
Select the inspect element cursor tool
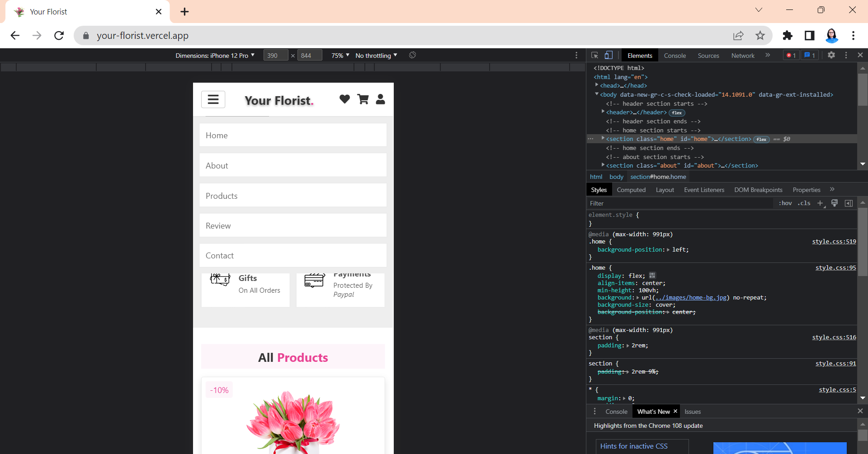(594, 55)
